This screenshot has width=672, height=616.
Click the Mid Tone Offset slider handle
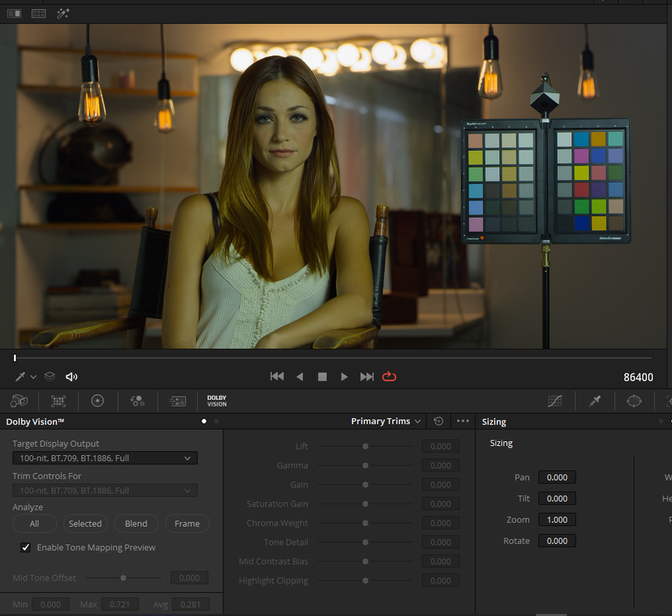pyautogui.click(x=123, y=577)
